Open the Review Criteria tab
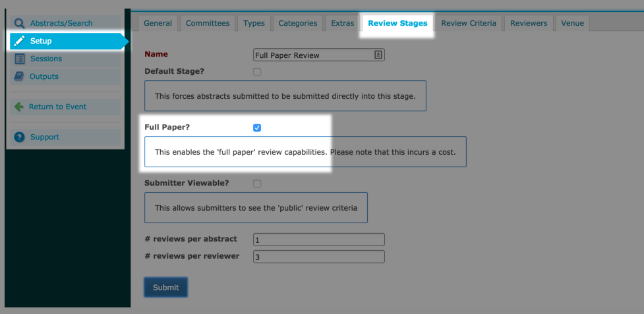 pyautogui.click(x=469, y=23)
